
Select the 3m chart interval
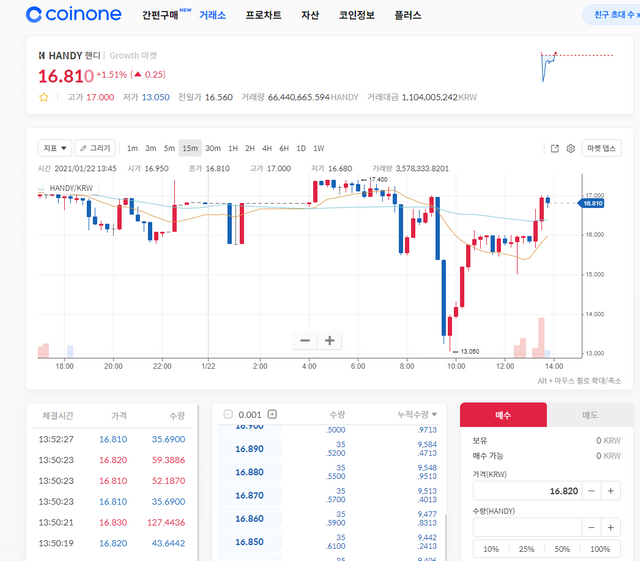[x=151, y=149]
